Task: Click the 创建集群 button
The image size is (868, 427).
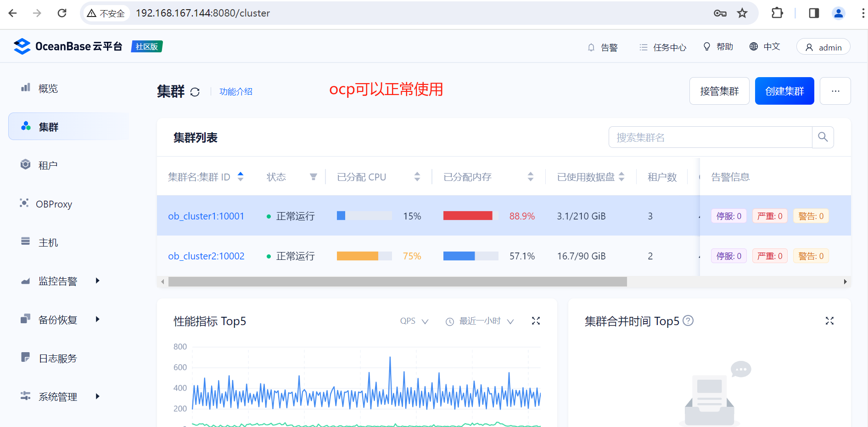Action: click(784, 91)
